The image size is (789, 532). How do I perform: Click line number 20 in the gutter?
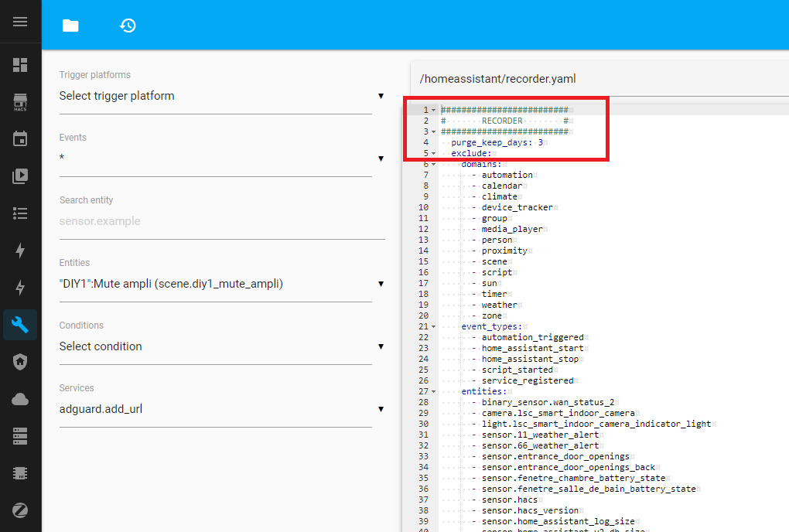click(424, 315)
